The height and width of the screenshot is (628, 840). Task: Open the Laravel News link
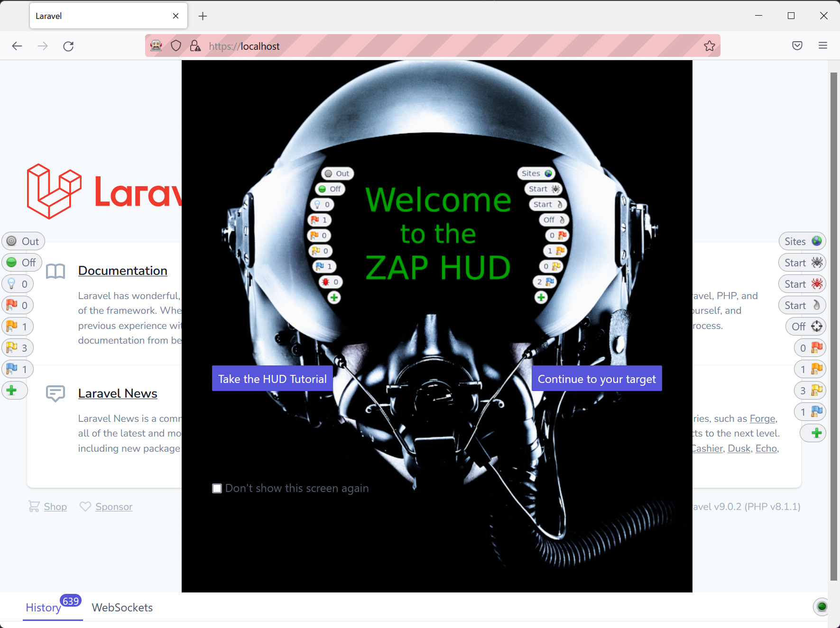(118, 393)
